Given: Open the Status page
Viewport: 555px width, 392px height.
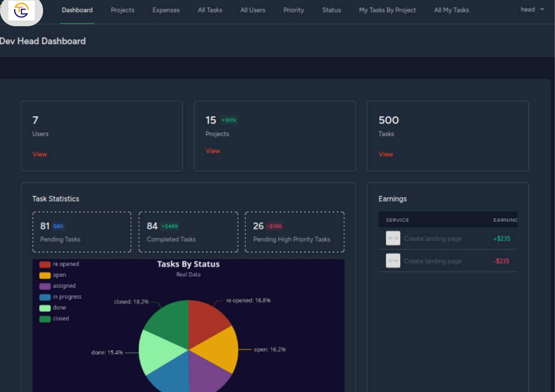Looking at the screenshot, I should pyautogui.click(x=332, y=10).
